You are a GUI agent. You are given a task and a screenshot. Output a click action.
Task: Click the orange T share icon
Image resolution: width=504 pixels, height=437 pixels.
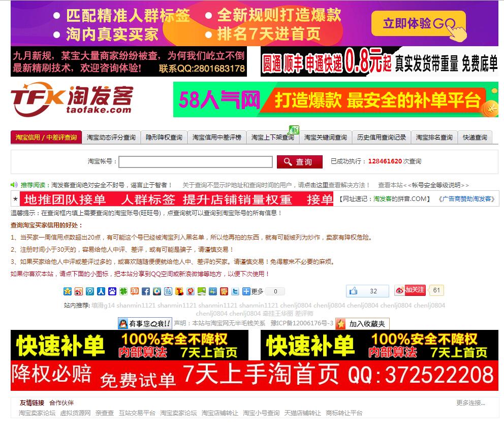tap(179, 291)
